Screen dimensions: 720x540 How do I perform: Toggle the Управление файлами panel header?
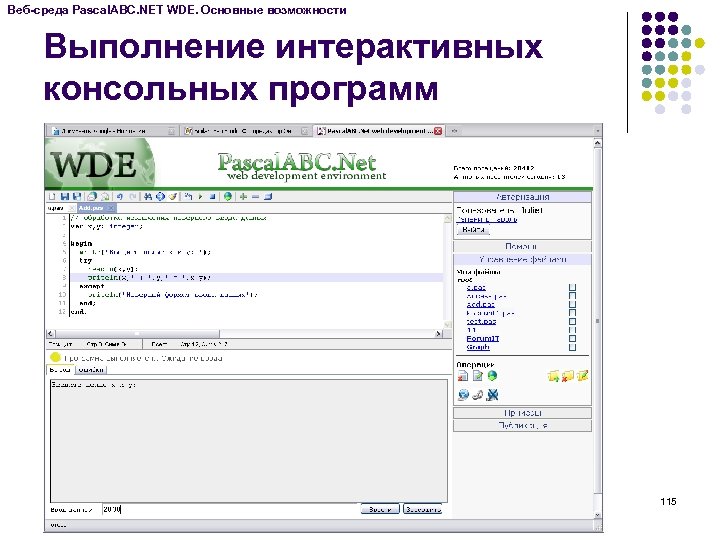click(523, 259)
